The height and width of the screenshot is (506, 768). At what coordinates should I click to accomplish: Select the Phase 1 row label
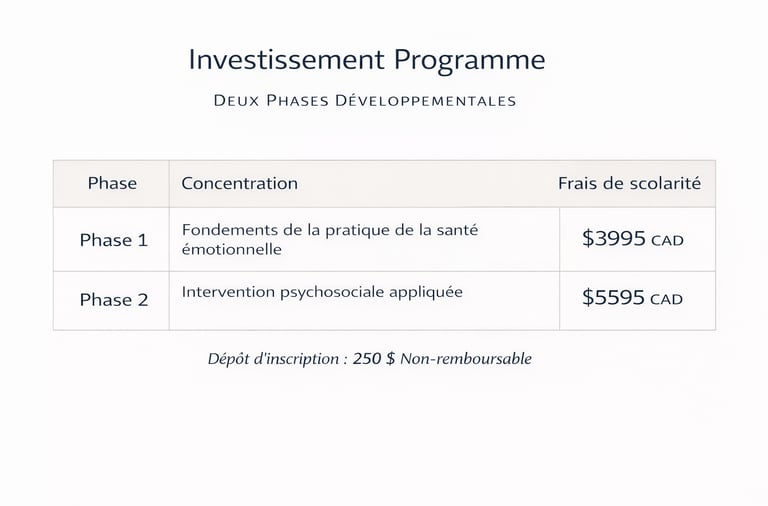(x=114, y=240)
